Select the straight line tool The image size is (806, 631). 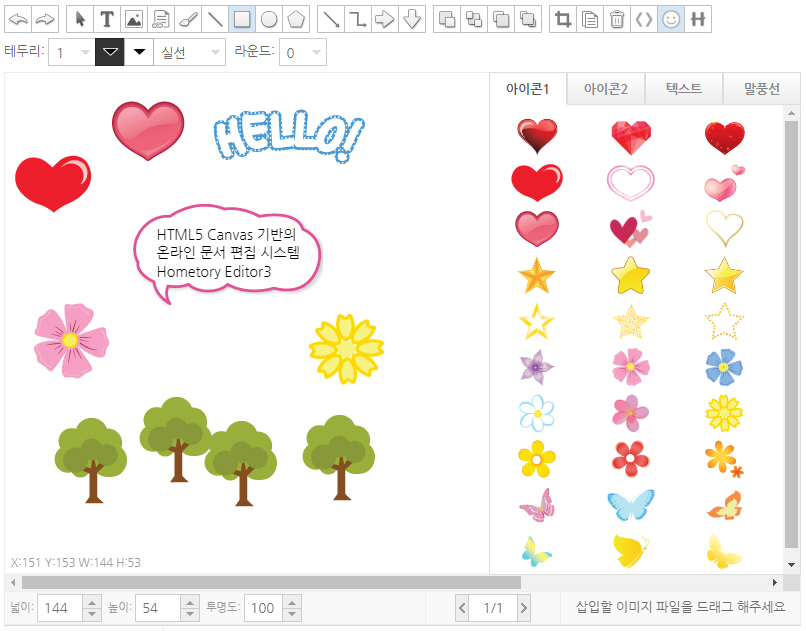[215, 20]
